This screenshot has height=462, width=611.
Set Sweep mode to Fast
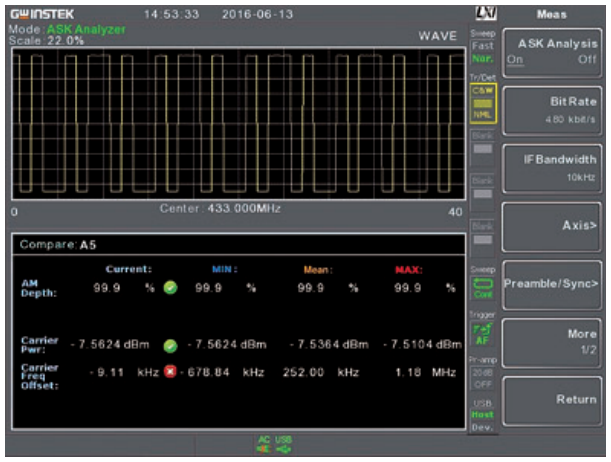tap(482, 46)
